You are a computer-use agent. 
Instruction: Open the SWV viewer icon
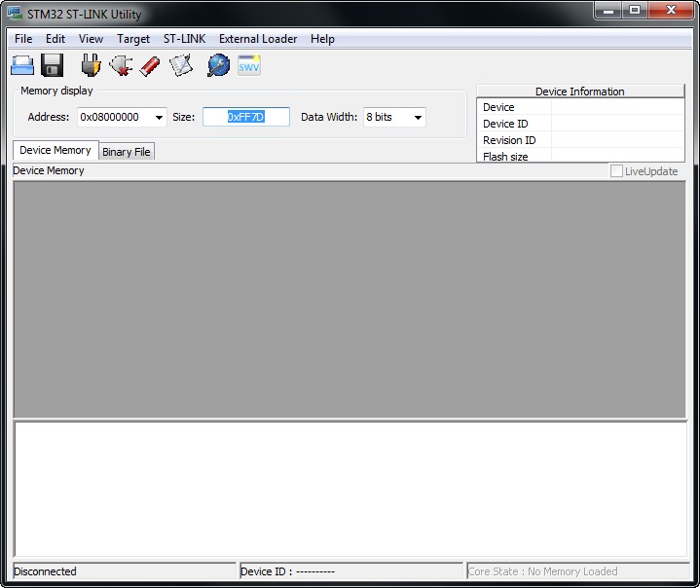point(248,65)
